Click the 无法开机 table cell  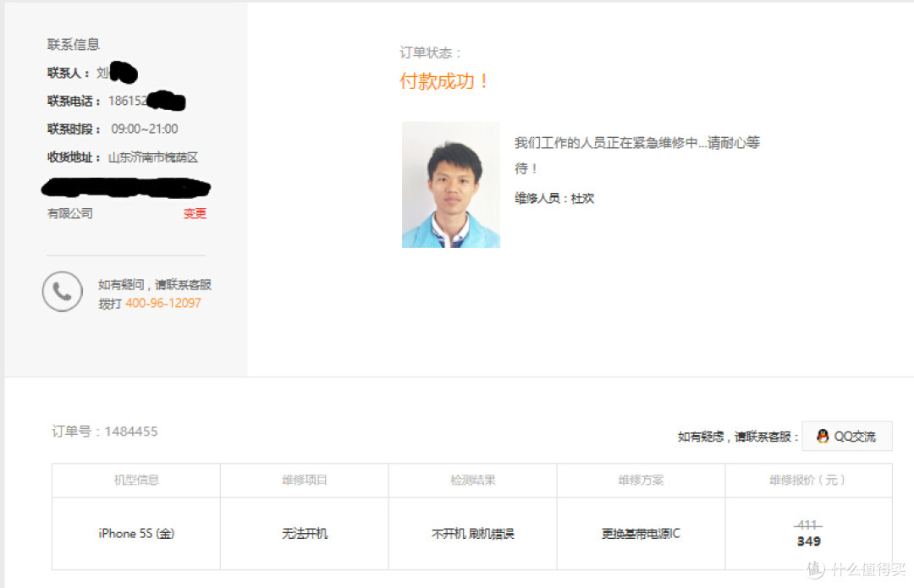click(x=305, y=533)
